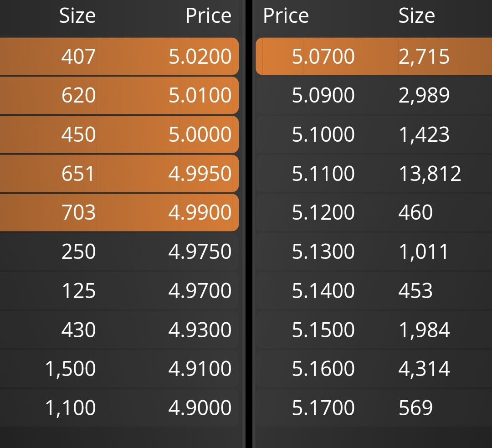Click the bid-side Price column header
The height and width of the screenshot is (448, 492).
tap(208, 15)
